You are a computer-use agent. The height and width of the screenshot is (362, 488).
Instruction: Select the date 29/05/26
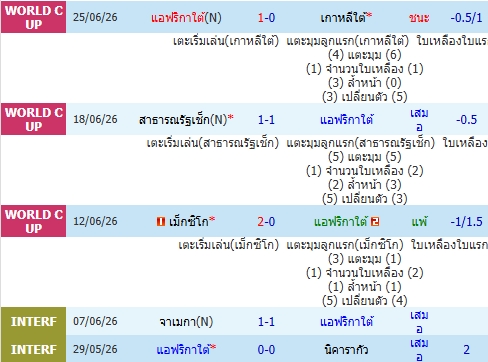pos(95,349)
